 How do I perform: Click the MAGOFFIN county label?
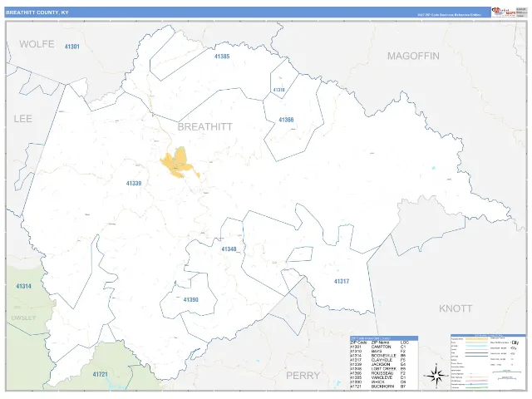point(413,56)
